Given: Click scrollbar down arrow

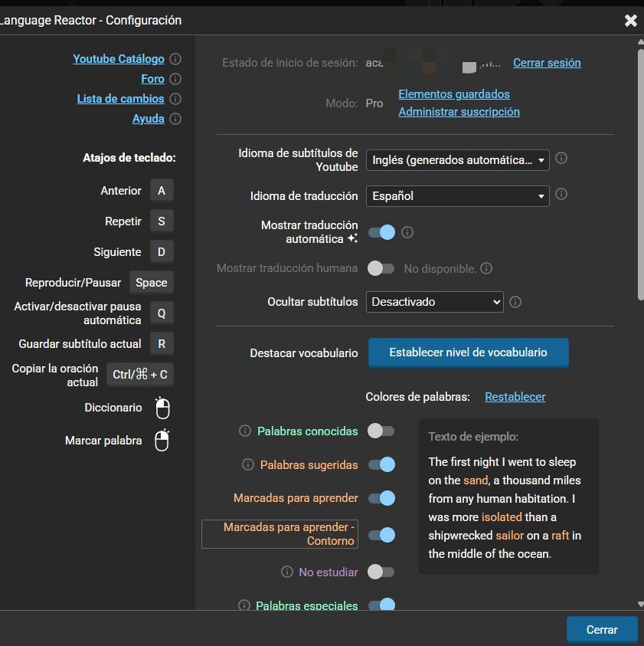Looking at the screenshot, I should pyautogui.click(x=640, y=604).
